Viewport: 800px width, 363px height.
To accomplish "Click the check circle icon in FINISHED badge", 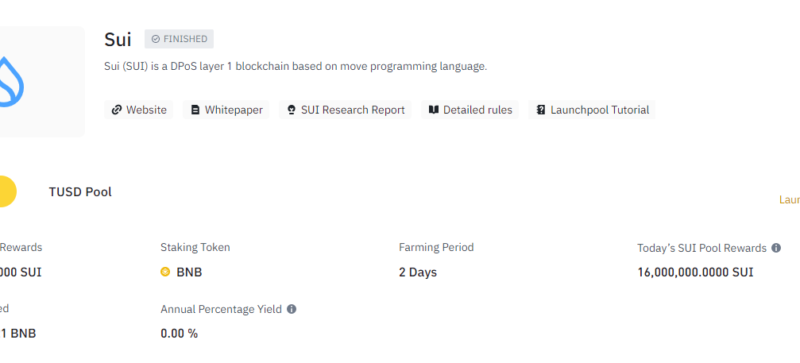I will pos(156,39).
